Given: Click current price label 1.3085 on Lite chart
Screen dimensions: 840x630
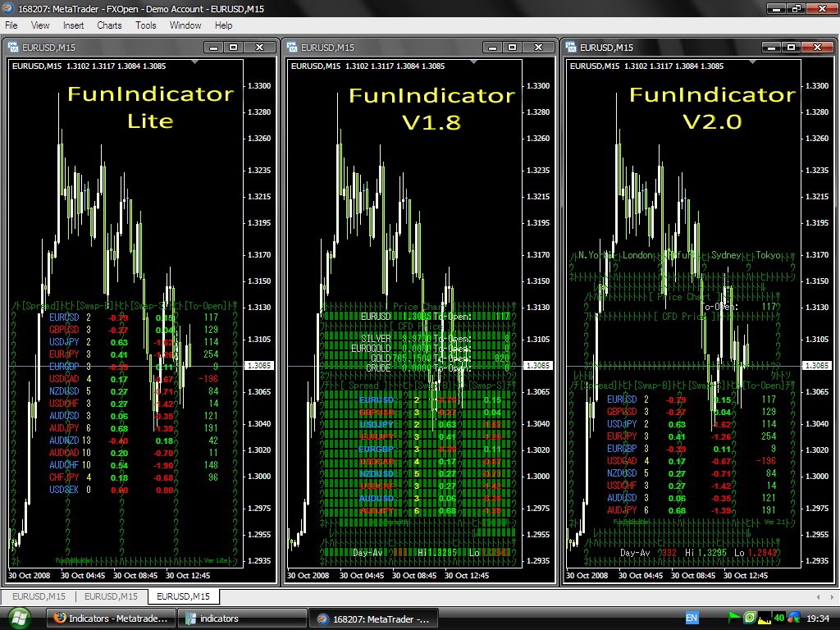Looking at the screenshot, I should [x=259, y=365].
